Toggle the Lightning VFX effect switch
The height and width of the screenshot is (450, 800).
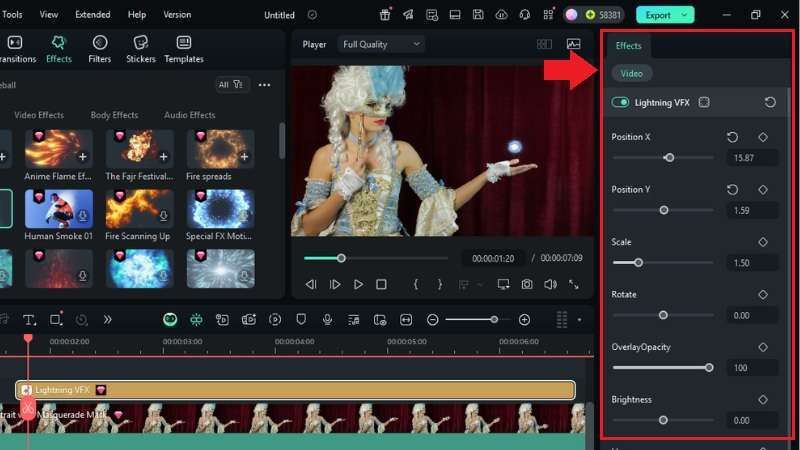620,103
